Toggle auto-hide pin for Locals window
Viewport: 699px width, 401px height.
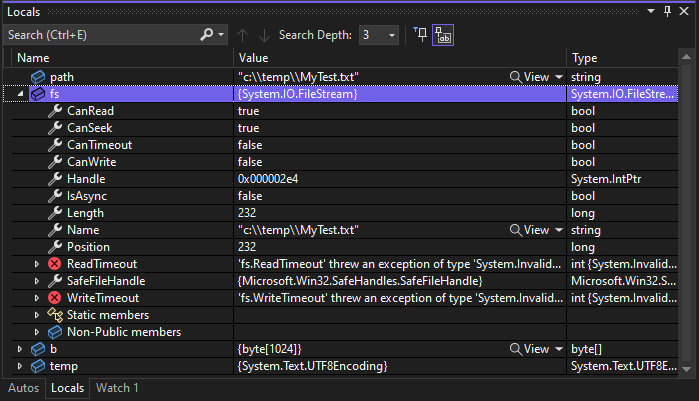(x=668, y=10)
